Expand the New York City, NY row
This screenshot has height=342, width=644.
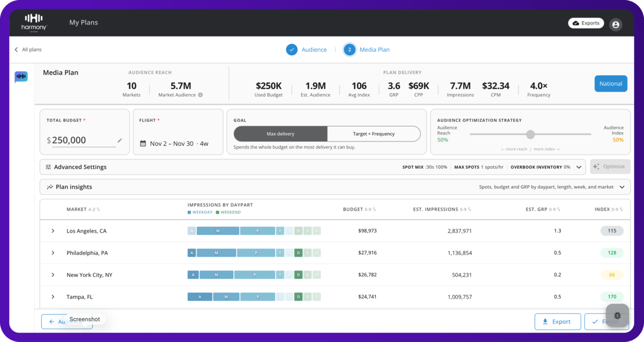click(53, 275)
